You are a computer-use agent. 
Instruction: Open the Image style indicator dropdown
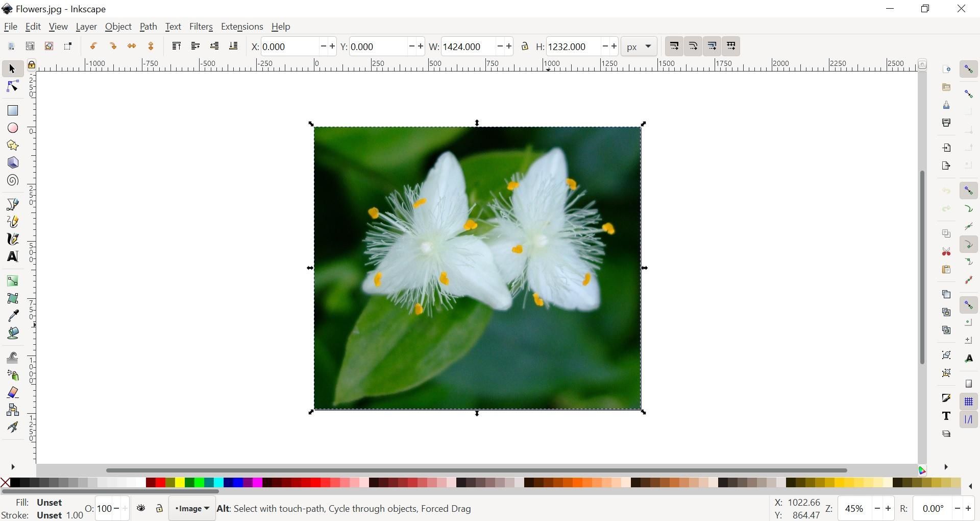coord(191,508)
